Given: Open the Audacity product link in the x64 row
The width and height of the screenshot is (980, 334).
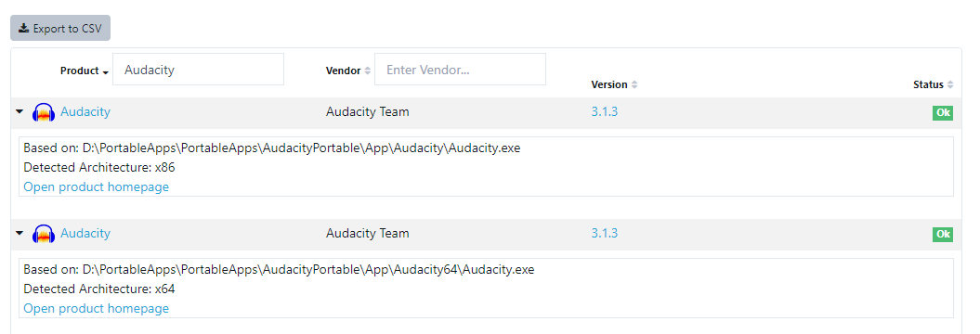Looking at the screenshot, I should click(85, 233).
